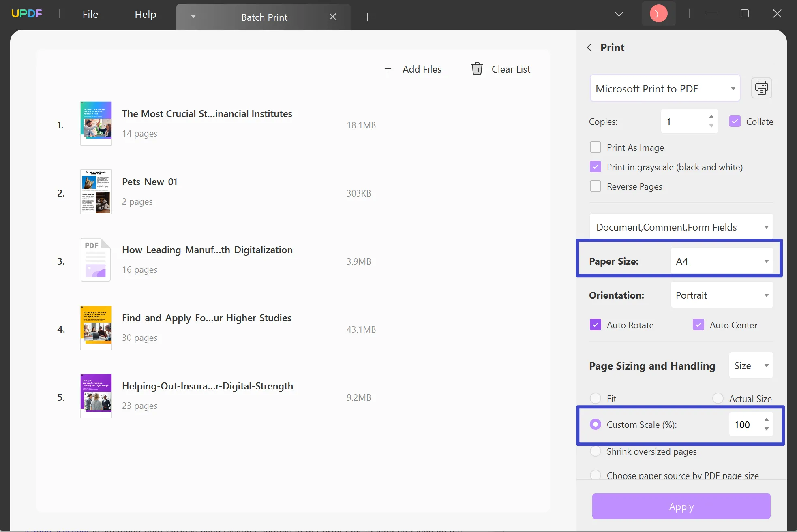Select the Pets-New-01 file name
797x532 pixels.
150,182
